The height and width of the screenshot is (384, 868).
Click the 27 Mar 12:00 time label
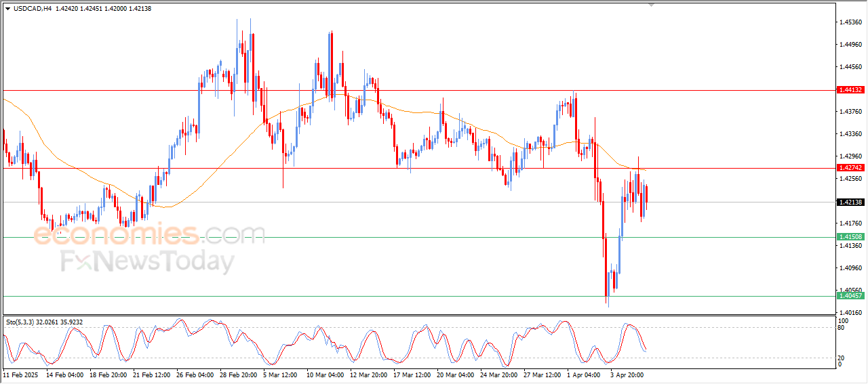[x=542, y=374]
